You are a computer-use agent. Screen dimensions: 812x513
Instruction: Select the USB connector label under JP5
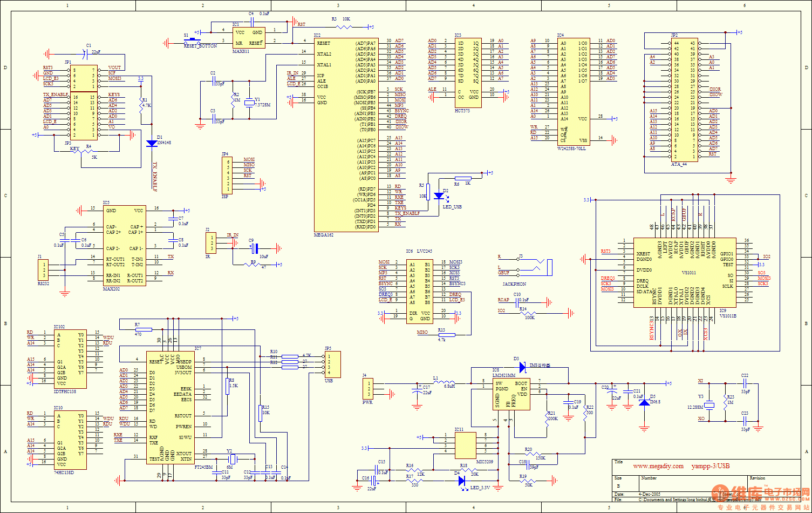(x=329, y=380)
